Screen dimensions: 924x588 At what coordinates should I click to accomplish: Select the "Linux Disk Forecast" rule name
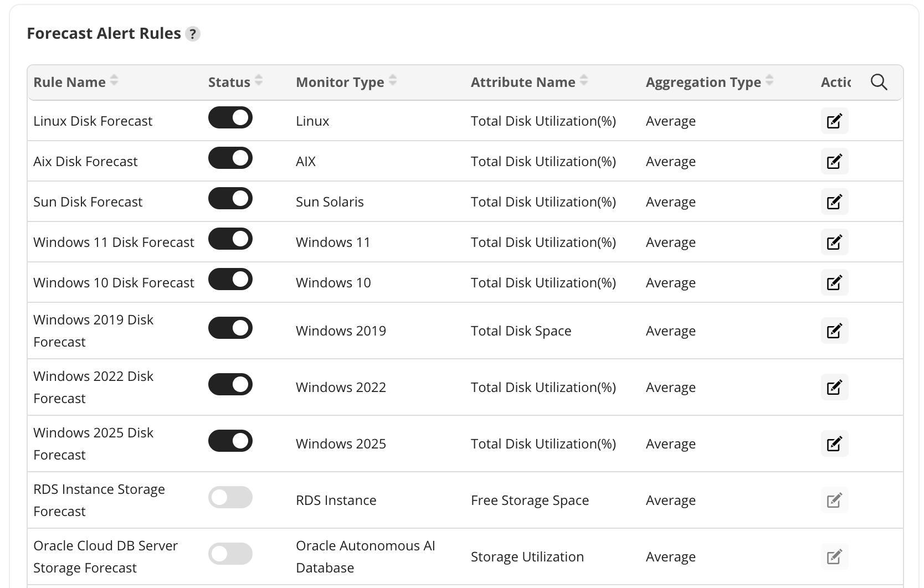point(93,121)
